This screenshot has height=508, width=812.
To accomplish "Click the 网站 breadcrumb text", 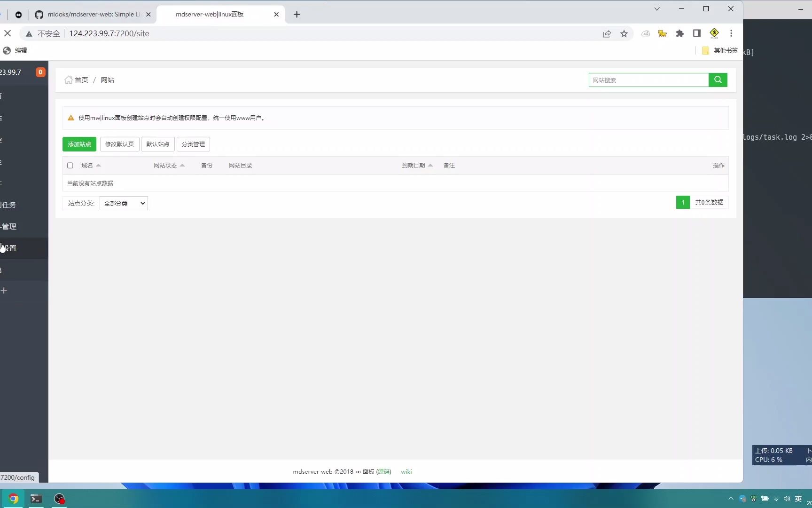I will pyautogui.click(x=108, y=80).
